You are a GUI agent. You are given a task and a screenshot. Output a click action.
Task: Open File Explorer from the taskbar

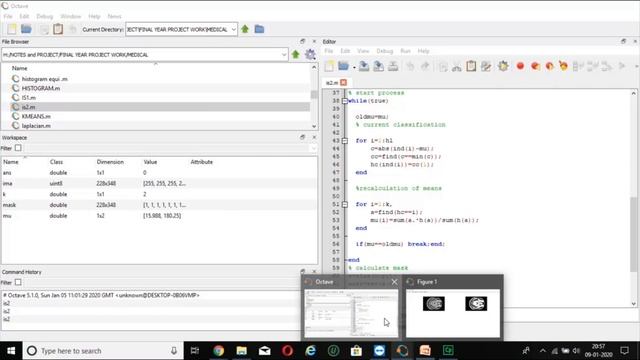click(x=242, y=351)
